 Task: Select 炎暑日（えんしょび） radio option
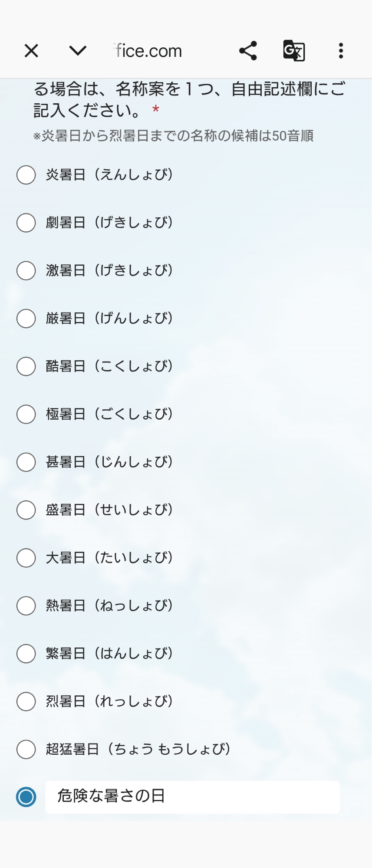26,175
